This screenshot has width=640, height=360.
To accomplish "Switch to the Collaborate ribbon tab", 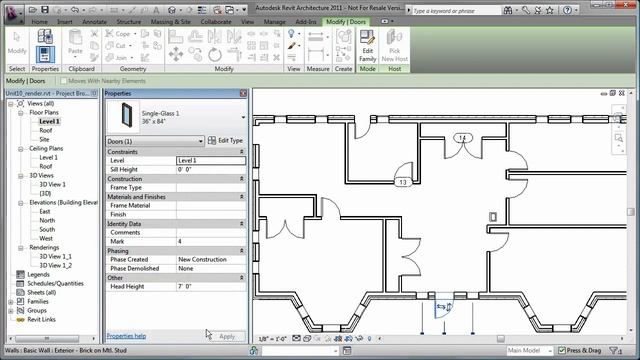I will click(x=216, y=22).
